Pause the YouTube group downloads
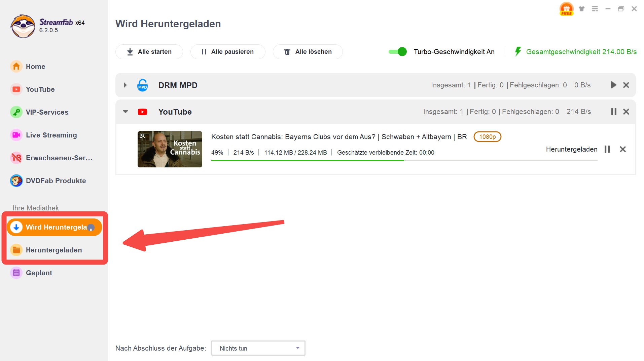 click(614, 112)
